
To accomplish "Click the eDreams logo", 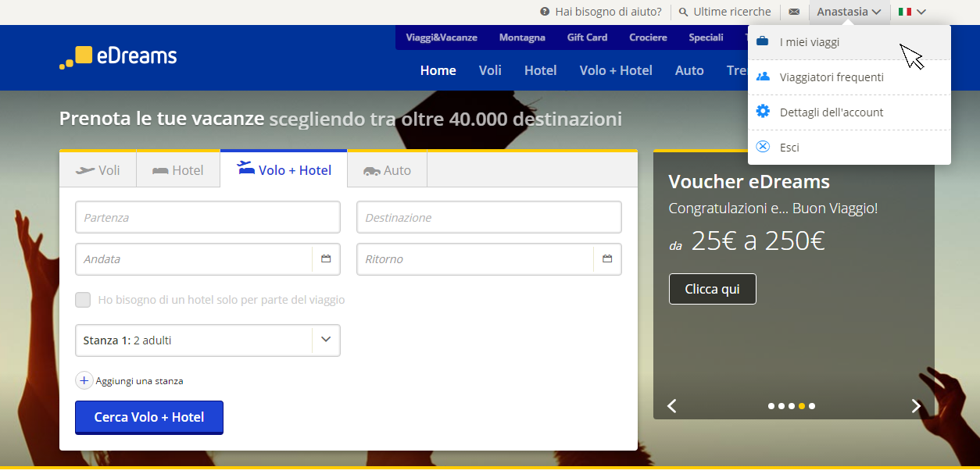I will [x=119, y=56].
